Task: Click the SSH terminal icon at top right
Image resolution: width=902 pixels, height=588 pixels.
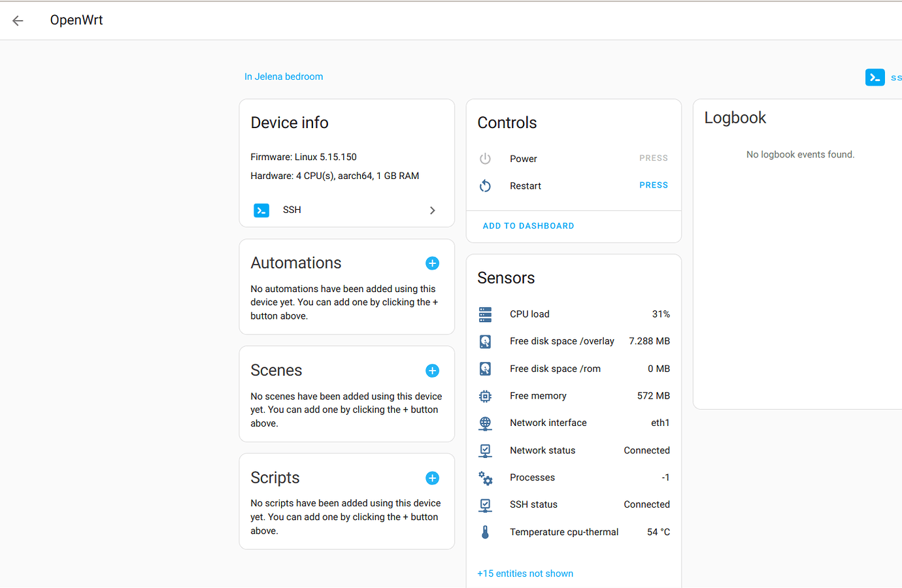Action: pyautogui.click(x=875, y=77)
